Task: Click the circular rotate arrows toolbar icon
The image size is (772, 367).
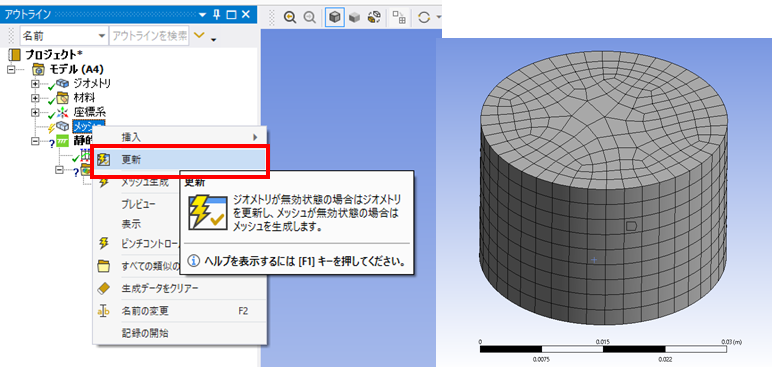Action: click(424, 17)
